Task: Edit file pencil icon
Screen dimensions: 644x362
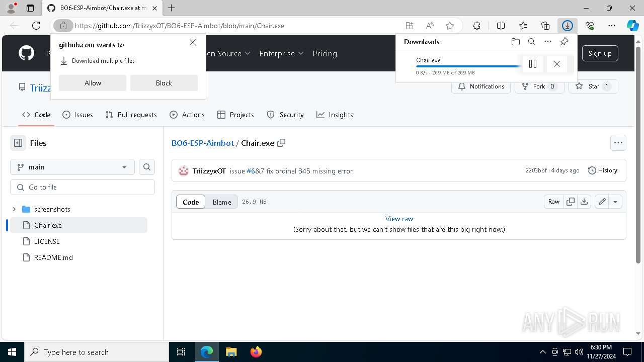Action: coord(602,202)
